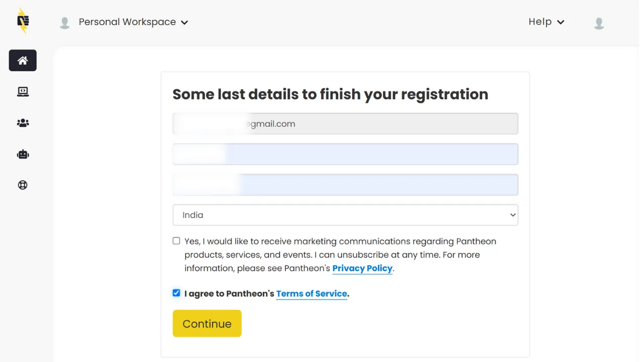Open the Home icon in sidebar
The height and width of the screenshot is (362, 644).
(23, 60)
